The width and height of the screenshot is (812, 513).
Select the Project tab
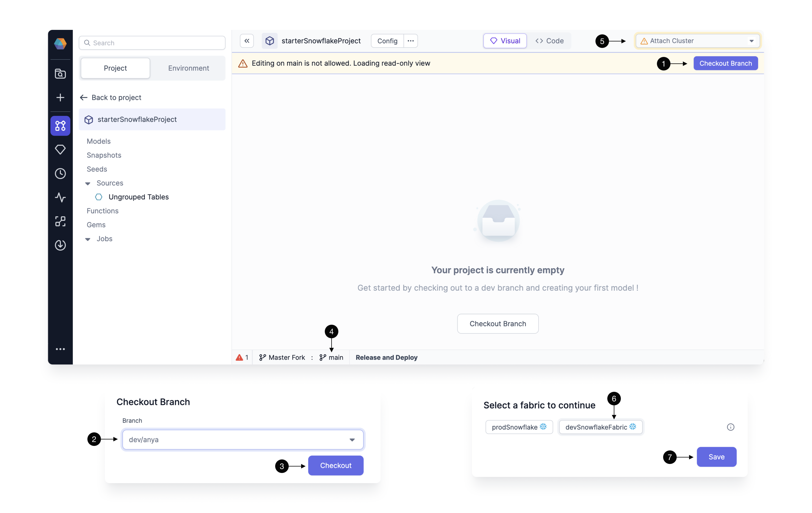pyautogui.click(x=115, y=68)
